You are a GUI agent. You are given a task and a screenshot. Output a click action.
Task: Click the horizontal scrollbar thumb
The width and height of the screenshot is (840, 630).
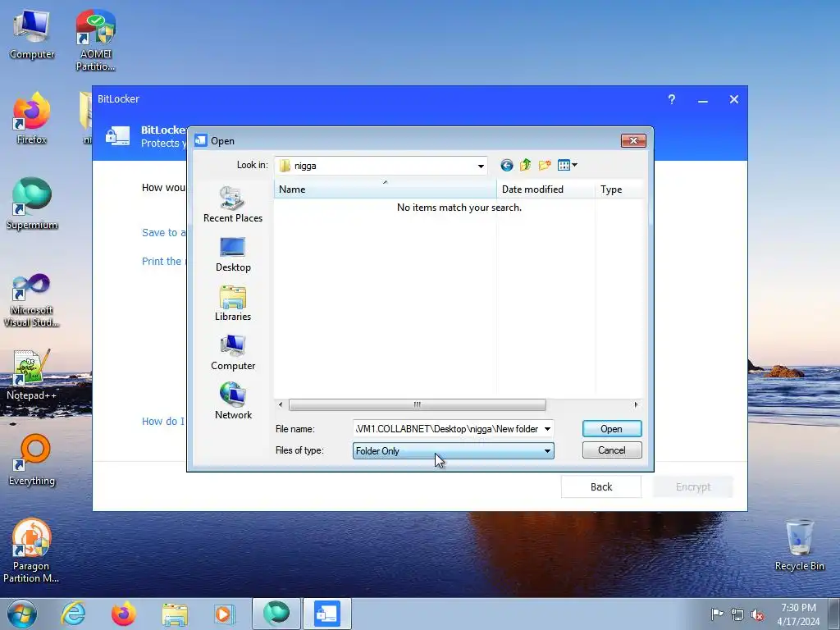418,405
